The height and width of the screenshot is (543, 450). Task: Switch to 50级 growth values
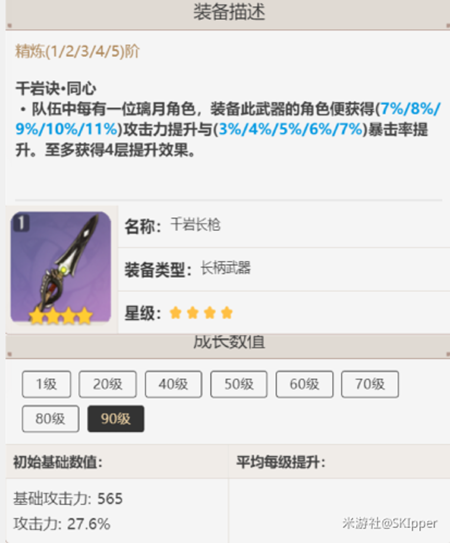coord(239,384)
